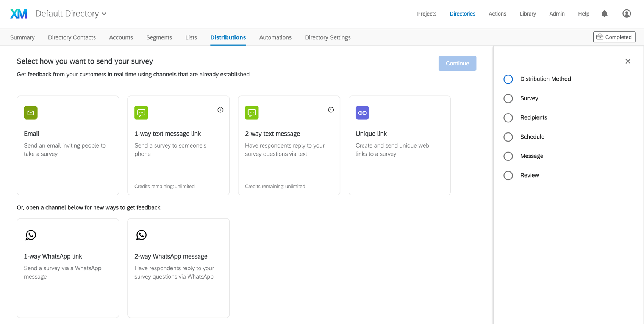Viewport: 644px width, 324px height.
Task: Click the 1-way text message link title
Action: tap(167, 134)
